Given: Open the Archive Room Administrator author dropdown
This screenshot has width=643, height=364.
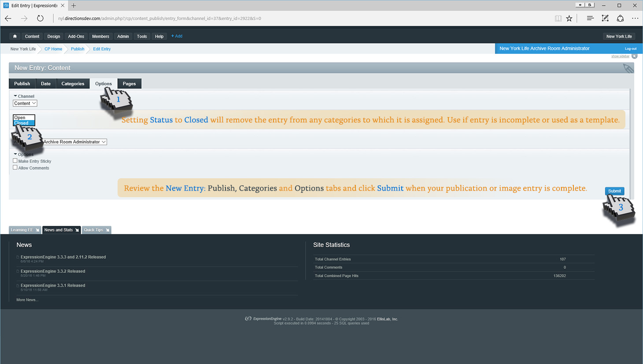Looking at the screenshot, I should tap(75, 142).
